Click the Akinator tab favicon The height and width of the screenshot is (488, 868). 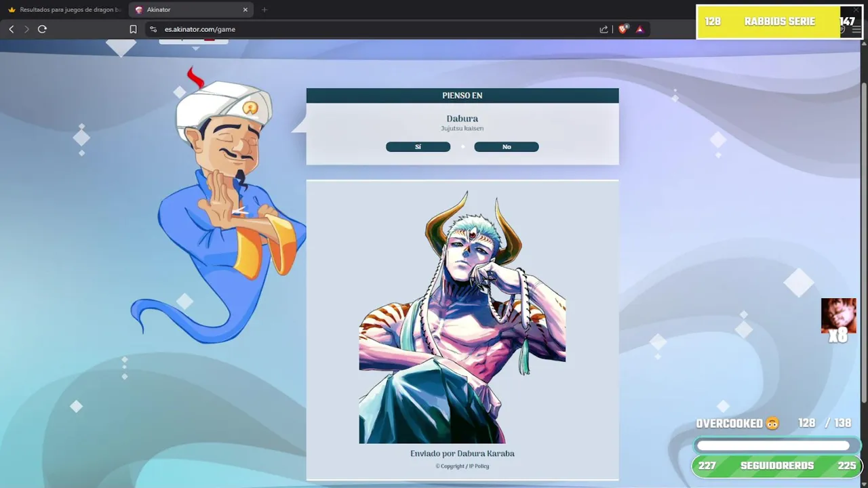(x=139, y=9)
